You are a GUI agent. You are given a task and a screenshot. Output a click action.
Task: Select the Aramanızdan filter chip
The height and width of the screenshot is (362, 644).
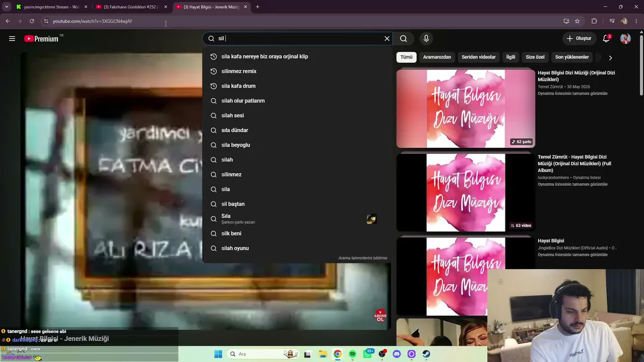pos(437,57)
